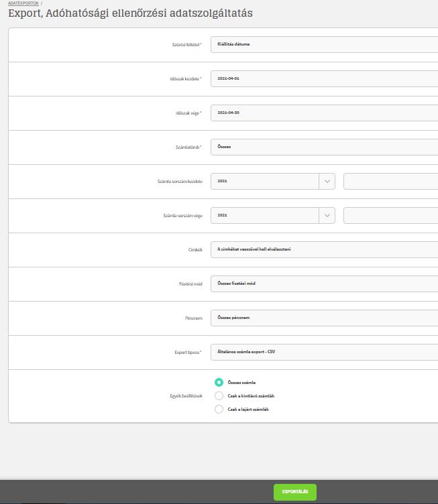The image size is (438, 504).
Task: Click the empty Számla sorszám kezdete number field
Action: 390,181
